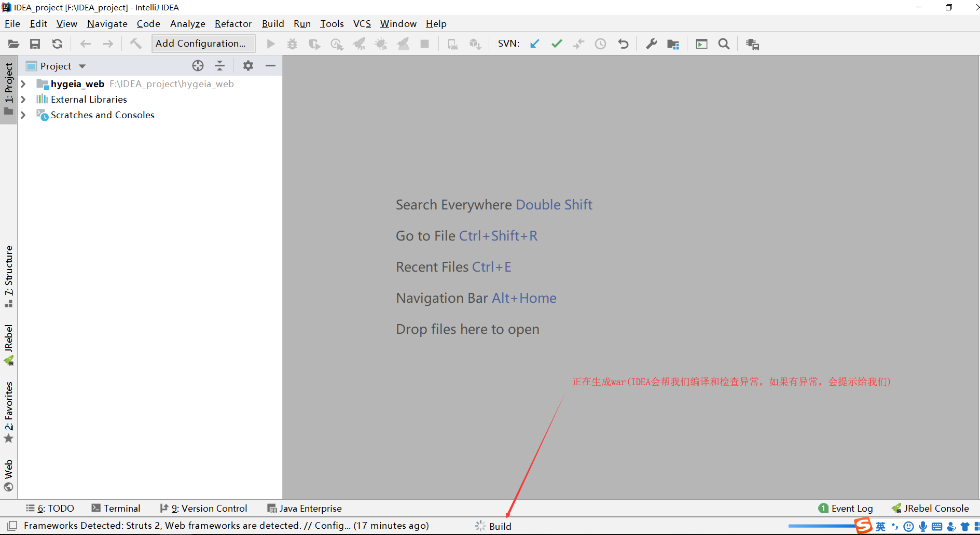This screenshot has height=535, width=980.
Task: Click the Open file toolbar icon
Action: [x=13, y=44]
